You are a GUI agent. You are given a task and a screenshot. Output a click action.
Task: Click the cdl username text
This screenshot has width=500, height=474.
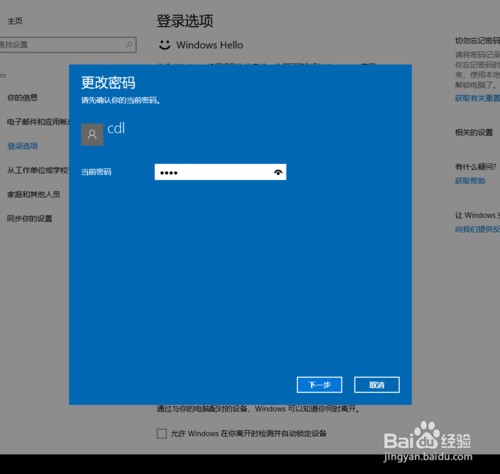(116, 128)
